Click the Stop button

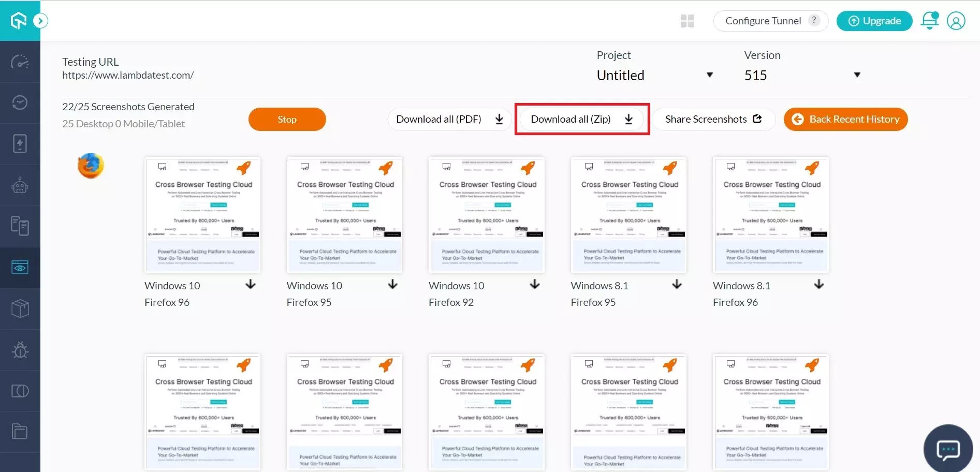(x=287, y=120)
